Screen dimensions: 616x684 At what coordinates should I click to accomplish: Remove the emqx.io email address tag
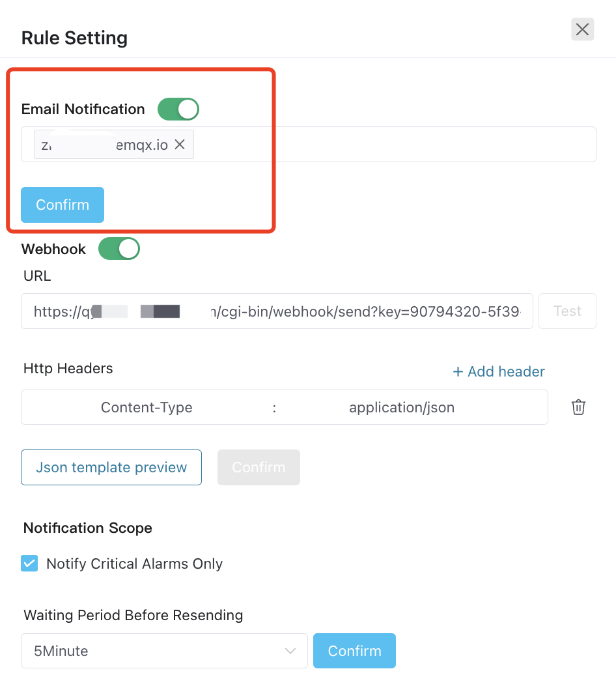click(180, 145)
